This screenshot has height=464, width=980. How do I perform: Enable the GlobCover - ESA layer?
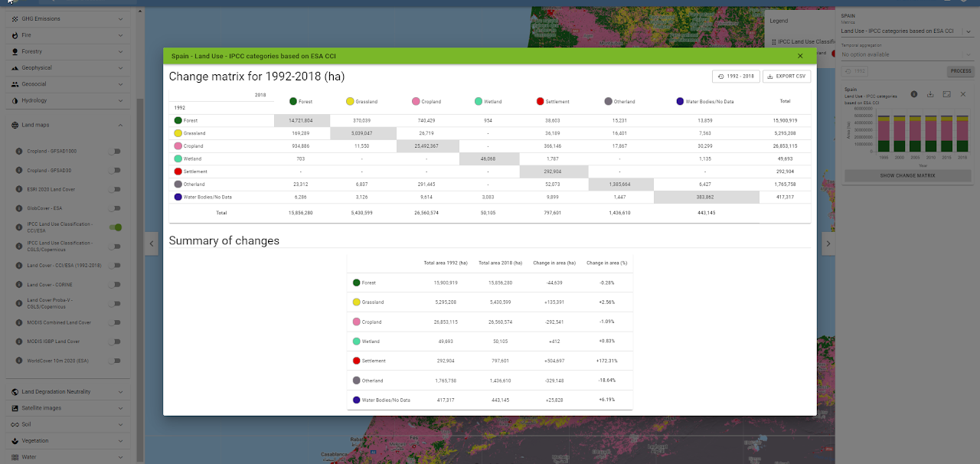click(115, 208)
